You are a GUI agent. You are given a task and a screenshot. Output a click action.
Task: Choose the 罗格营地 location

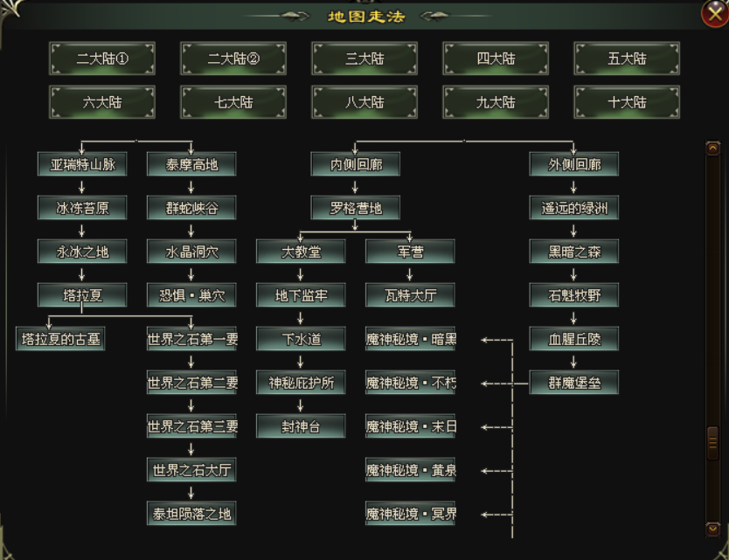tap(355, 208)
